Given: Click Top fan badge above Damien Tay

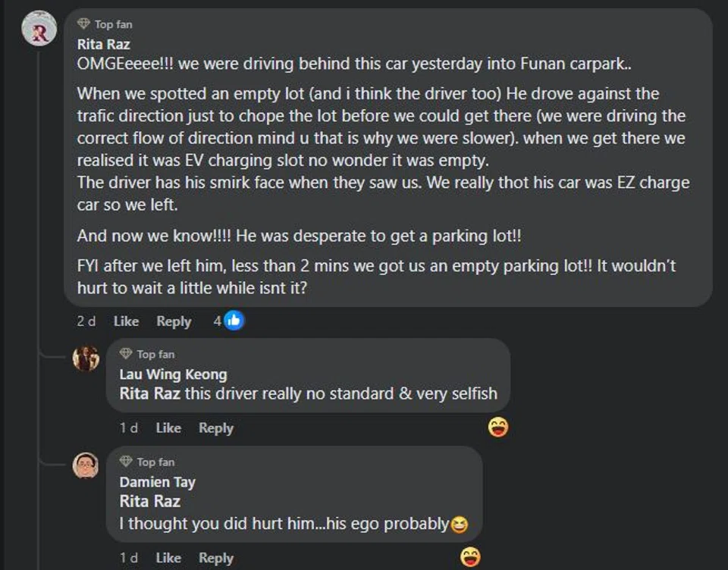Looking at the screenshot, I should pyautogui.click(x=147, y=462).
